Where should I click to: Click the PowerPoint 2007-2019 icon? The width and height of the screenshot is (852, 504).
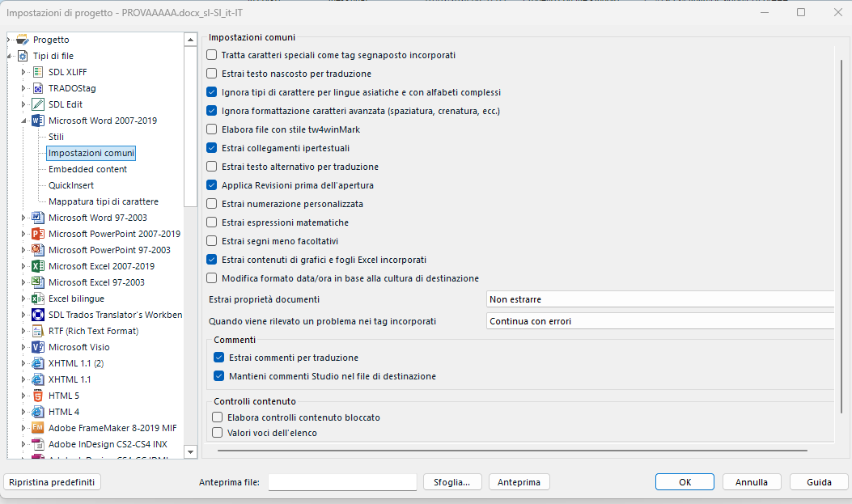pyautogui.click(x=38, y=234)
